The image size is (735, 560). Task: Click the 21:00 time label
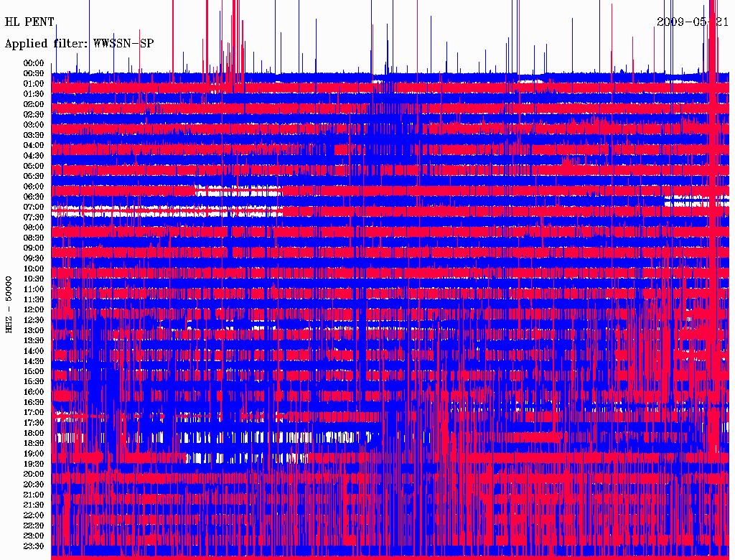pyautogui.click(x=34, y=495)
